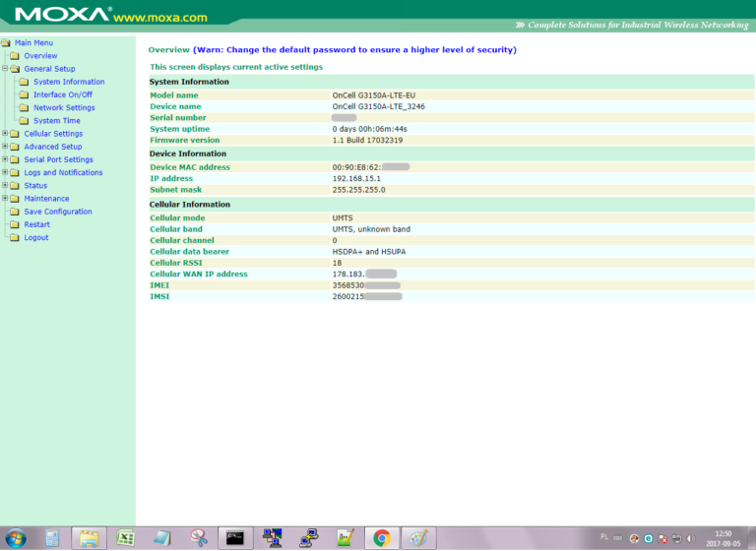Select device name OnCell G3150A-LTE_3246

click(378, 106)
